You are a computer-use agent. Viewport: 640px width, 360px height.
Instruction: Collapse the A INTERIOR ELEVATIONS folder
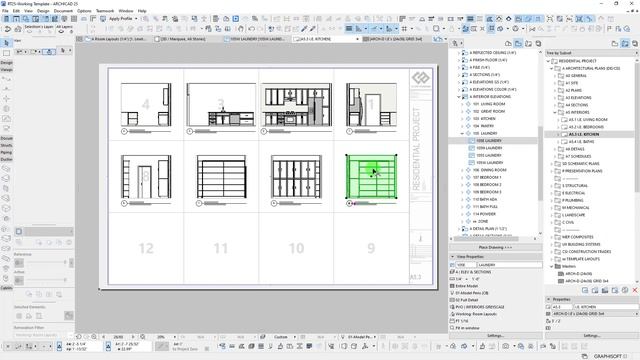458,97
